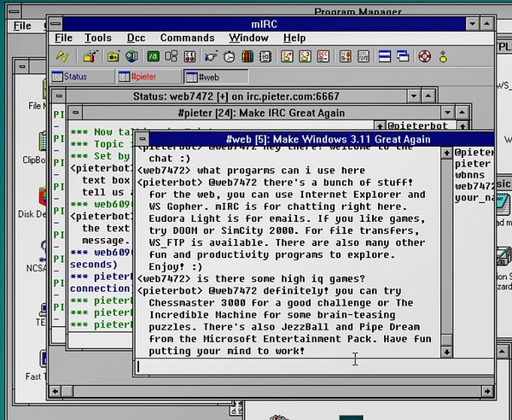Click the mIRC horizontal scrollbar left arrow
This screenshot has height=420, width=512.
(x=55, y=391)
